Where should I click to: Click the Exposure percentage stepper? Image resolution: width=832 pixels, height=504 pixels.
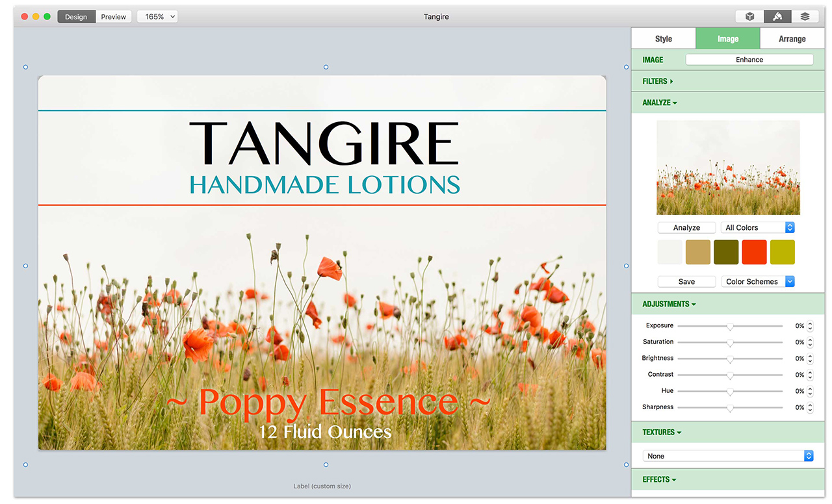pos(810,326)
